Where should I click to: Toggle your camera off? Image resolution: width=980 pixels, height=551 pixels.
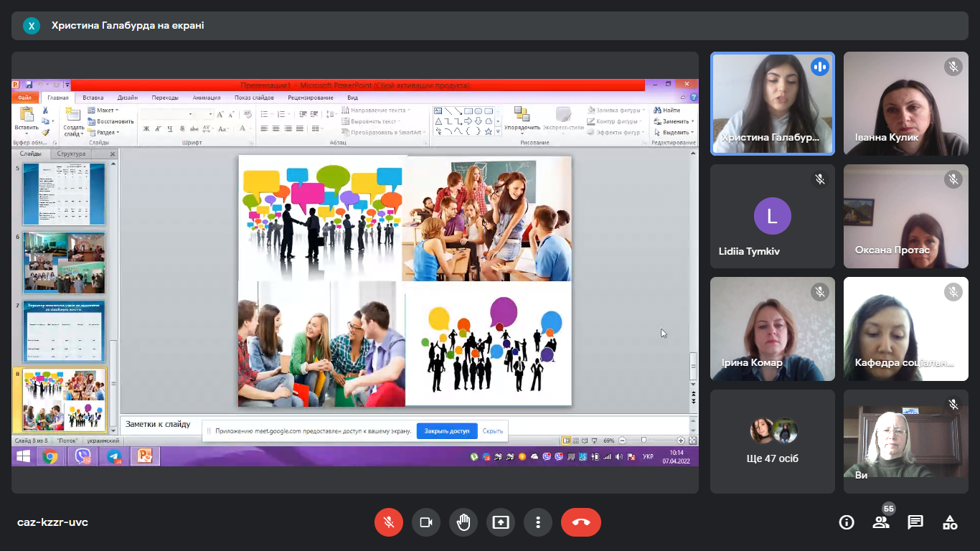click(x=426, y=522)
